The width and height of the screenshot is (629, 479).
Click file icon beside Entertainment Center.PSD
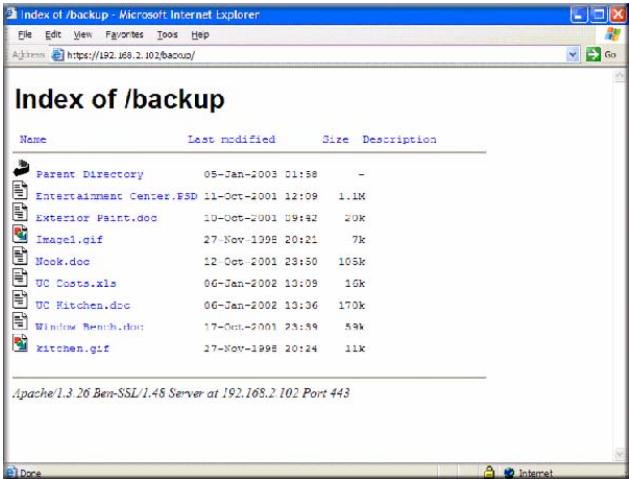pos(20,190)
